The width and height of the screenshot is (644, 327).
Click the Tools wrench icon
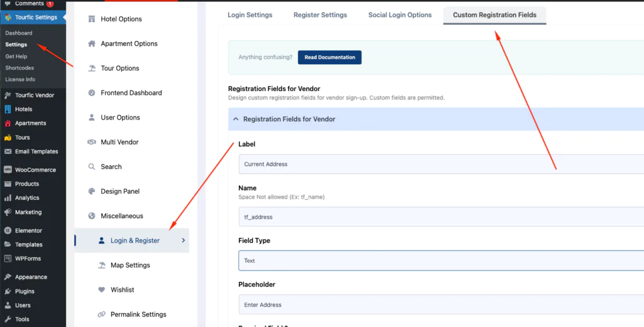8,319
